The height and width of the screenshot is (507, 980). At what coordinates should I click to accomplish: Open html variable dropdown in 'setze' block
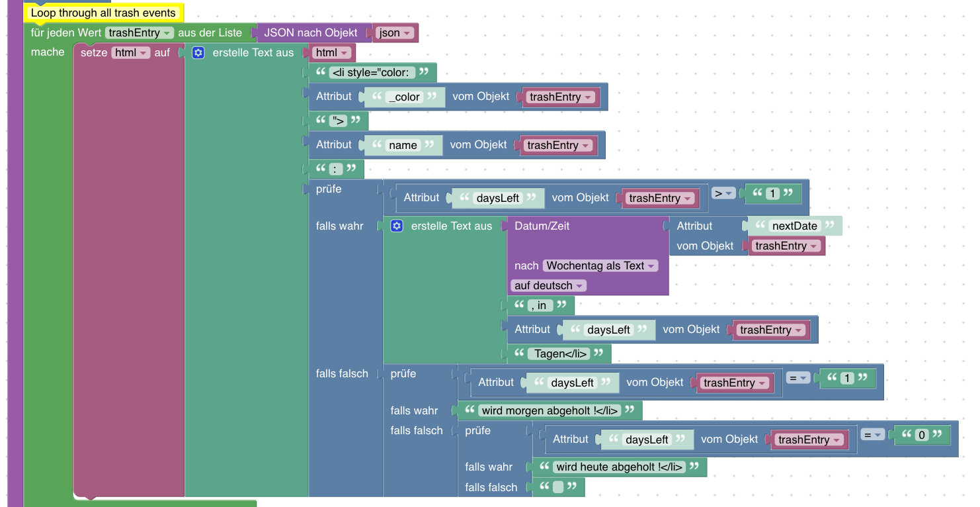[x=131, y=53]
